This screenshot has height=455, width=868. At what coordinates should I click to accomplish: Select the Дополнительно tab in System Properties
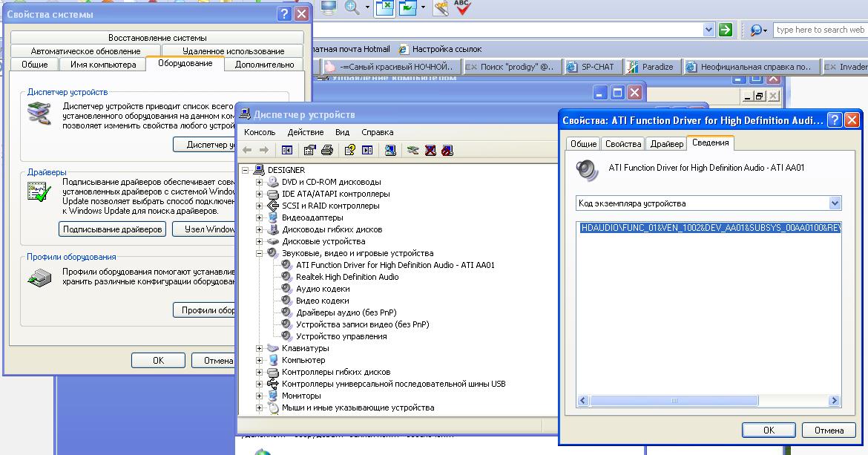coord(264,65)
